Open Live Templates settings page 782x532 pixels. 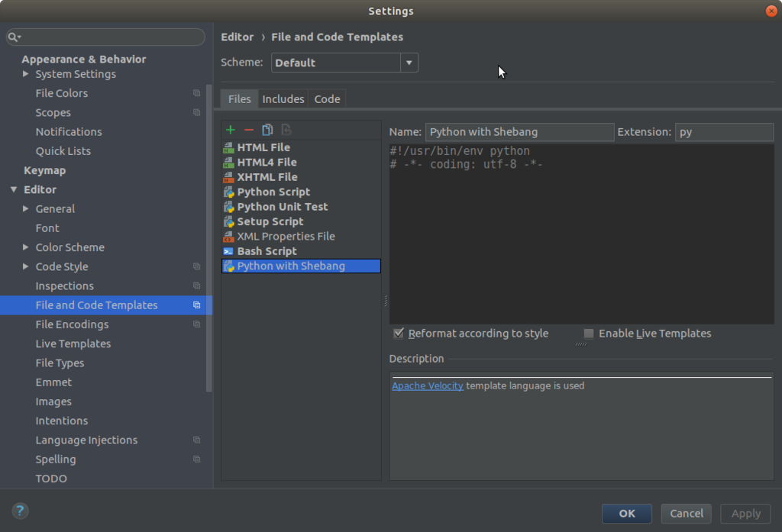73,344
